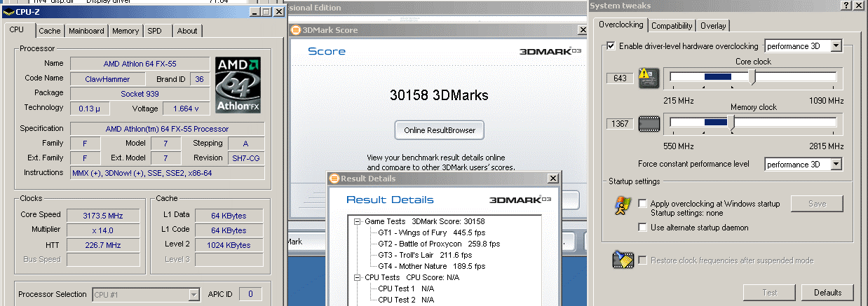Open Force constant performance level dropdown
This screenshot has width=868, height=306.
click(803, 165)
